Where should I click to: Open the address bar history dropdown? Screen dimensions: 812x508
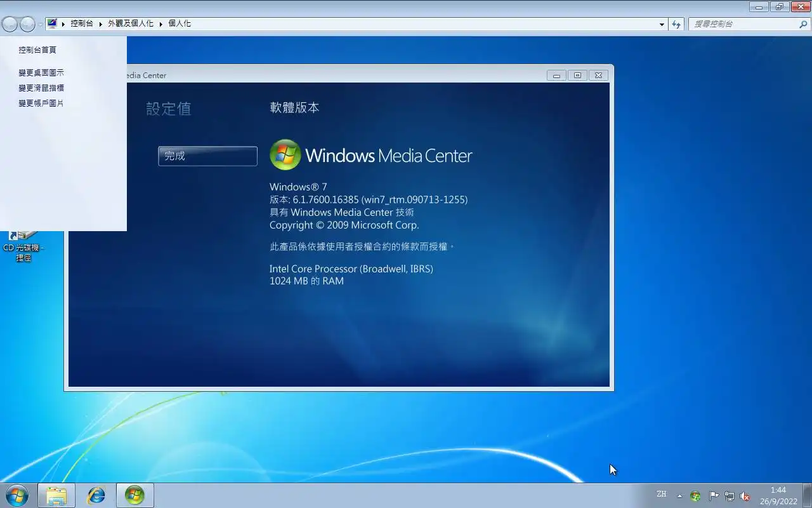[x=662, y=24]
